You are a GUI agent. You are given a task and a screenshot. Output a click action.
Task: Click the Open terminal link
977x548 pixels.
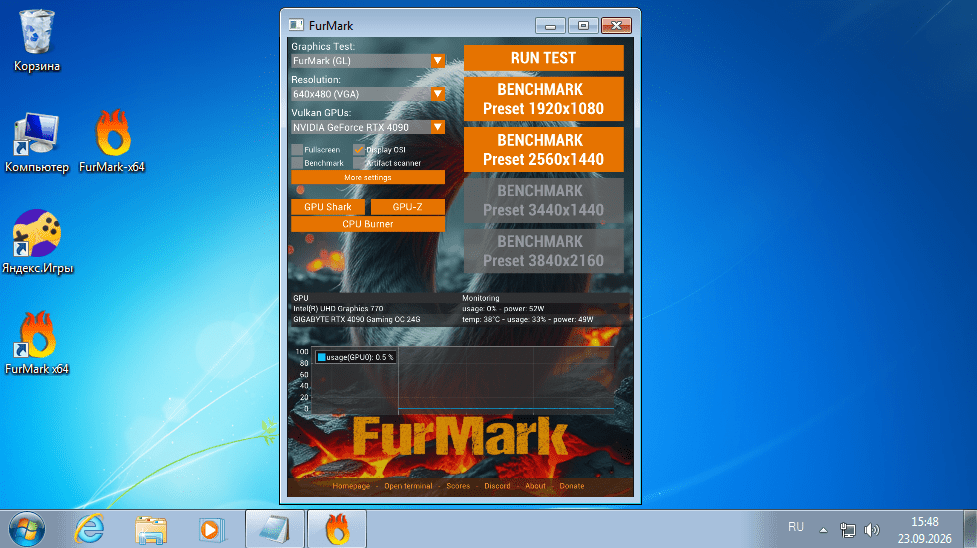click(408, 486)
